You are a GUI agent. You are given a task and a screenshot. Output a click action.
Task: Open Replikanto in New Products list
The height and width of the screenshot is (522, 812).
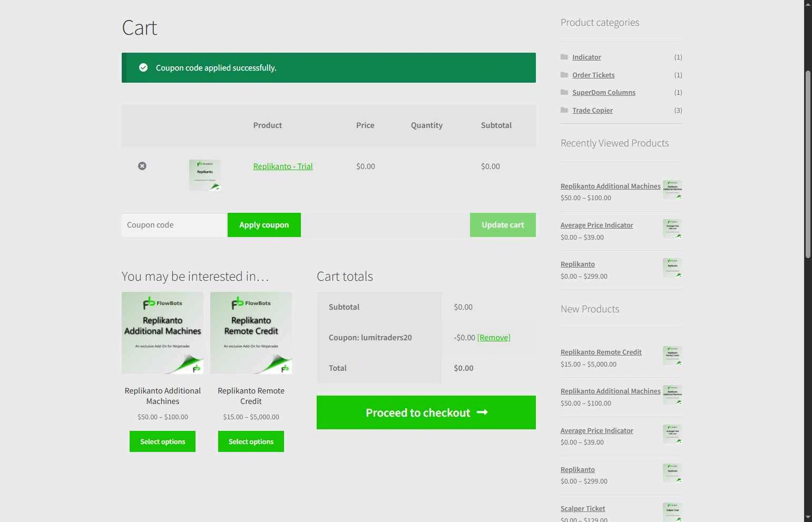point(578,469)
